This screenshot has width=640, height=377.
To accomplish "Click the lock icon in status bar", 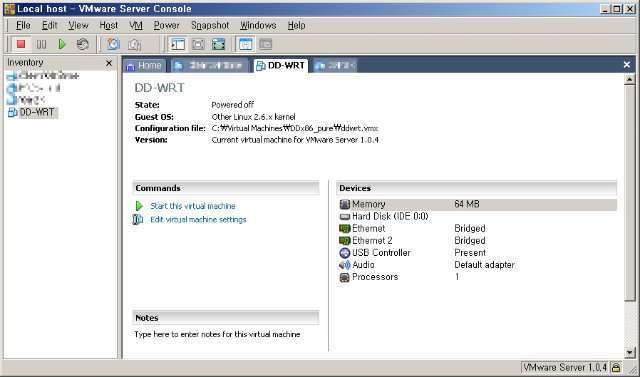I will (x=616, y=367).
